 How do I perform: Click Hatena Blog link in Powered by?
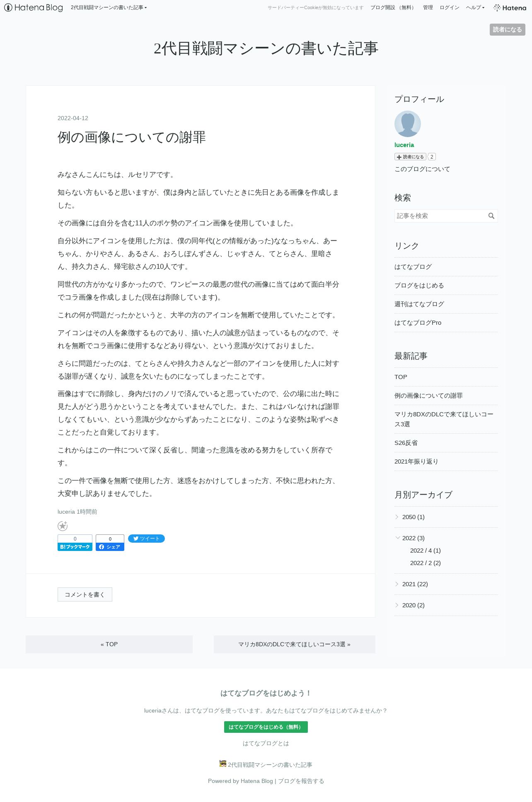tap(257, 781)
